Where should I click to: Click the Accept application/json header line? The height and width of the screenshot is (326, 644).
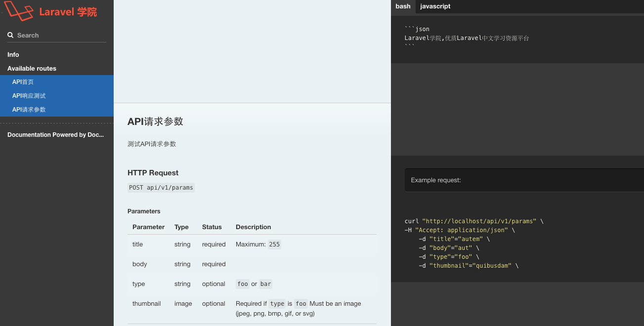click(x=460, y=230)
